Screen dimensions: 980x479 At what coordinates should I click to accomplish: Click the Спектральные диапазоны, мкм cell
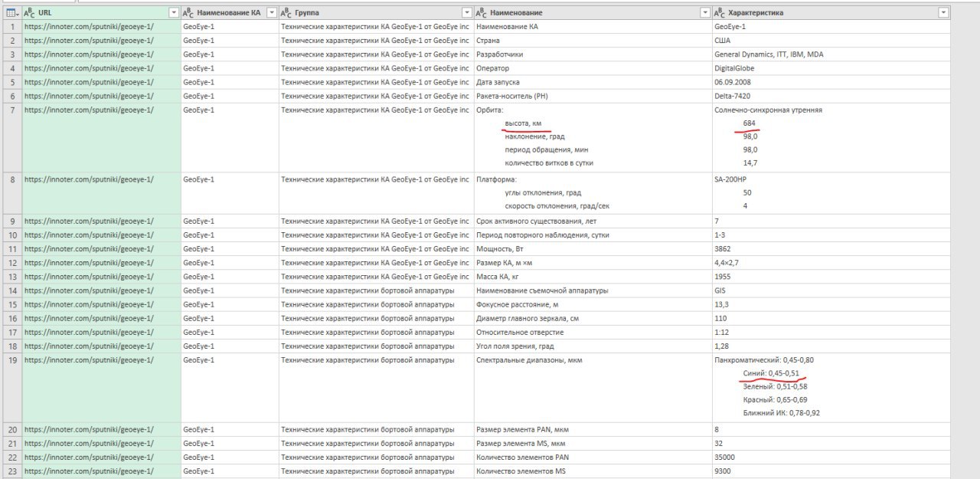[592, 387]
